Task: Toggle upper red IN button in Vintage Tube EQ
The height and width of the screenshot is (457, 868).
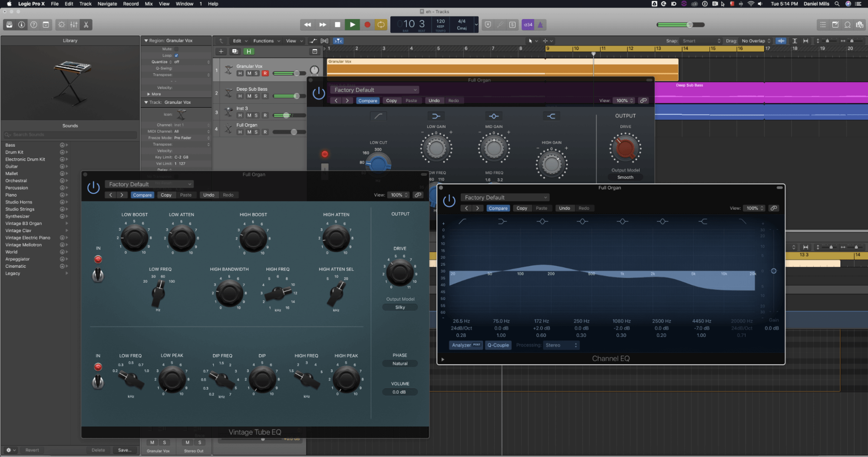Action: click(98, 260)
